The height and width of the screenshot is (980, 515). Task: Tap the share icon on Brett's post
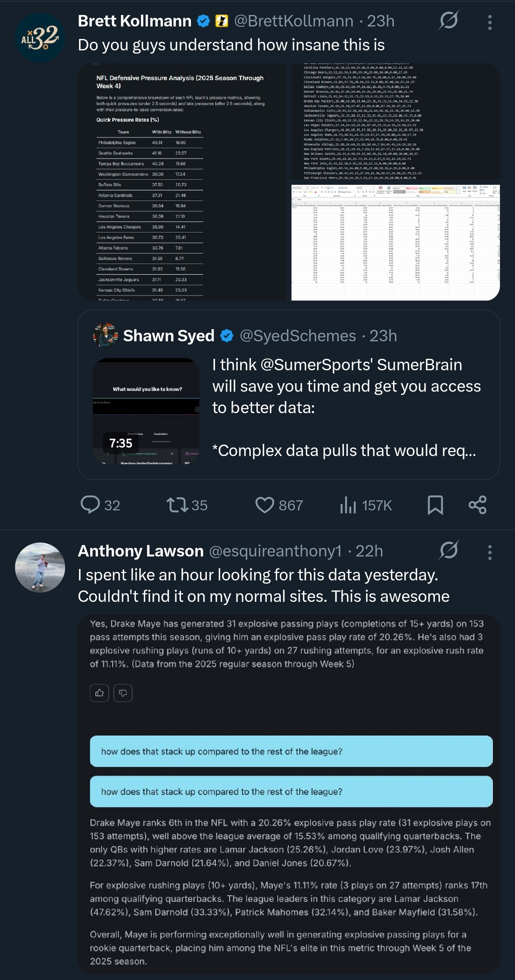477,505
